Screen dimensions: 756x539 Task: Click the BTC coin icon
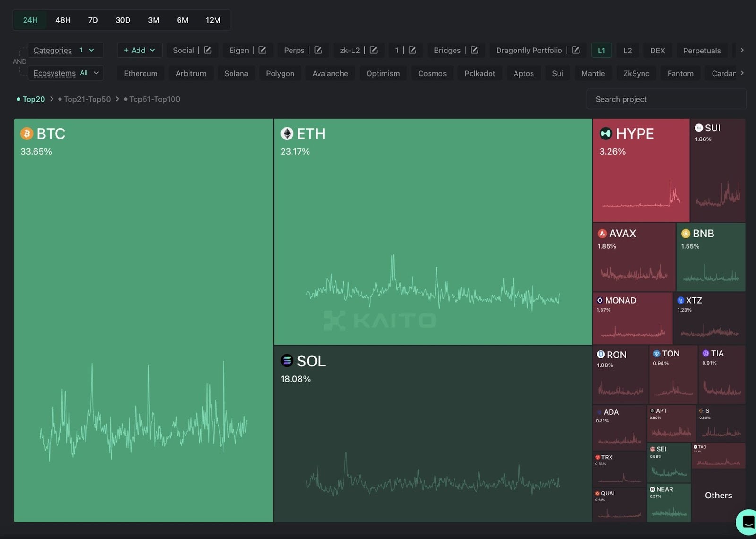[x=27, y=134]
